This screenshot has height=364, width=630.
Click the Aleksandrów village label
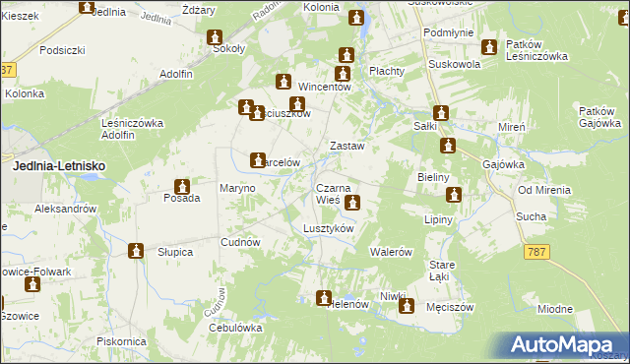pos(66,209)
